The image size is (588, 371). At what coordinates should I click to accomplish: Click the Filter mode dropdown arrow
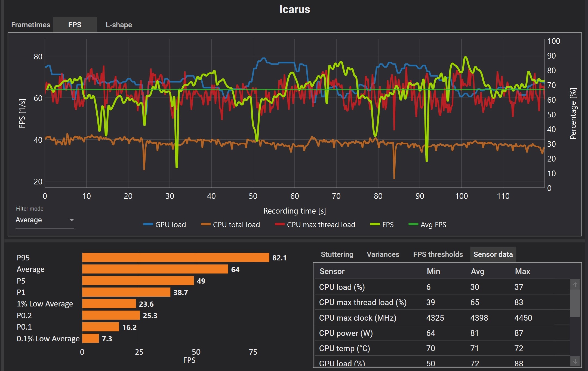point(72,220)
